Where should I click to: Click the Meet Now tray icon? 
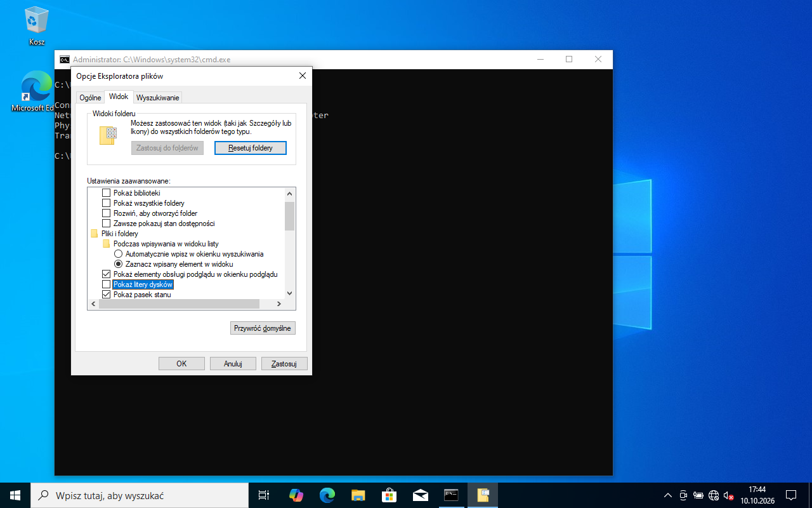(683, 495)
